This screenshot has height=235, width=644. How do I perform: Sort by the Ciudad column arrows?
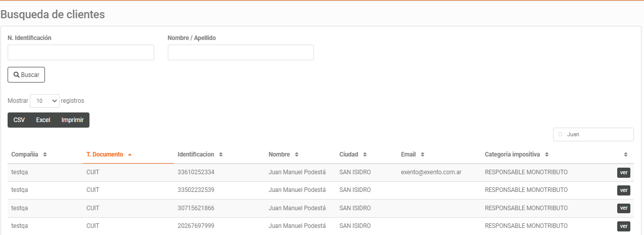(x=364, y=154)
